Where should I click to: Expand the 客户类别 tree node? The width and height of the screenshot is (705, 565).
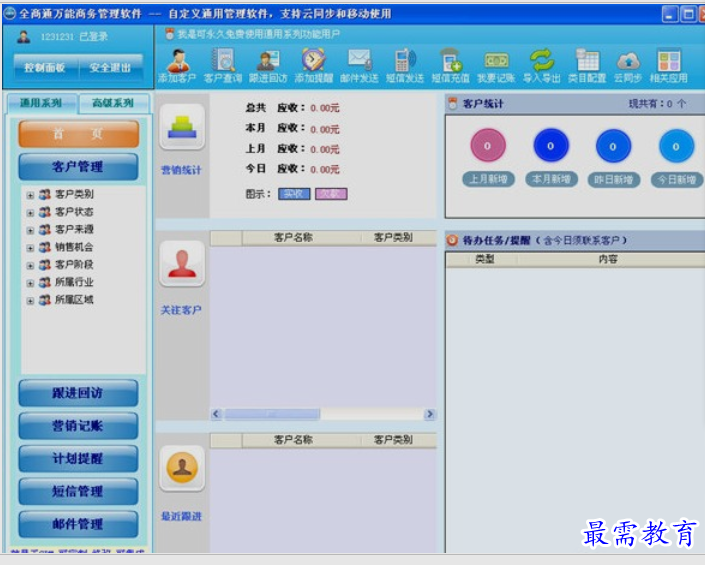[30, 195]
